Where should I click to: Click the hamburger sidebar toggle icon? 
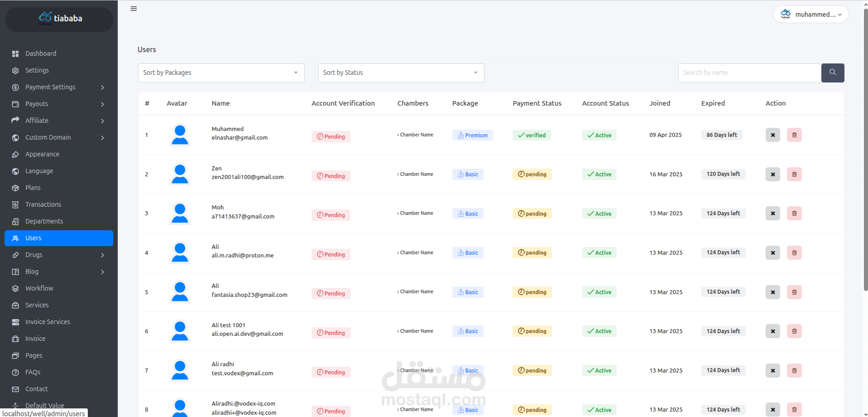[x=134, y=9]
